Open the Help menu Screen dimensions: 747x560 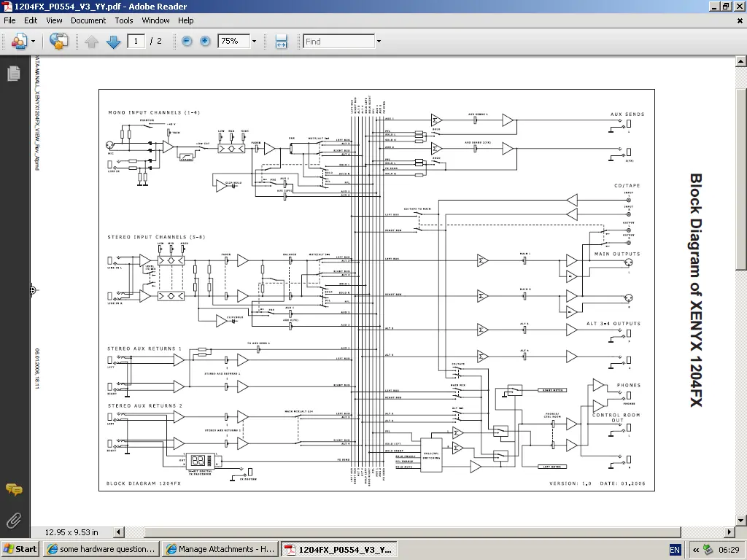pyautogui.click(x=186, y=20)
